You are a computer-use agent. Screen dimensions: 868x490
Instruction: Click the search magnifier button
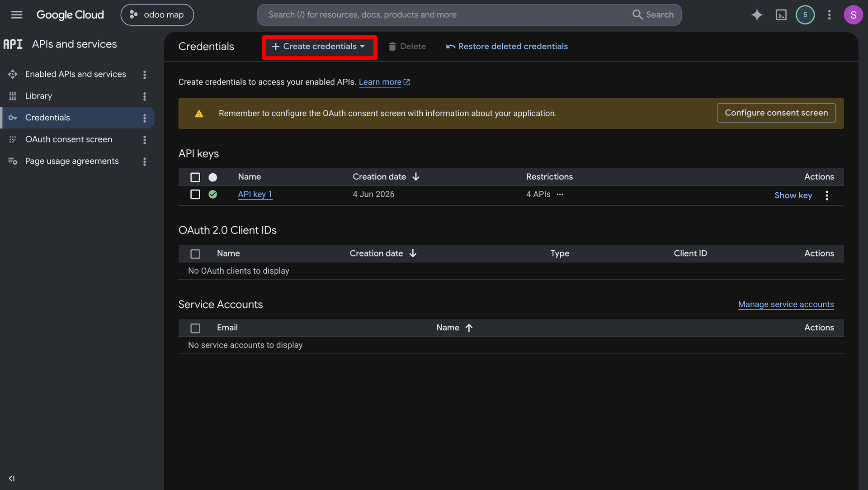tap(653, 15)
